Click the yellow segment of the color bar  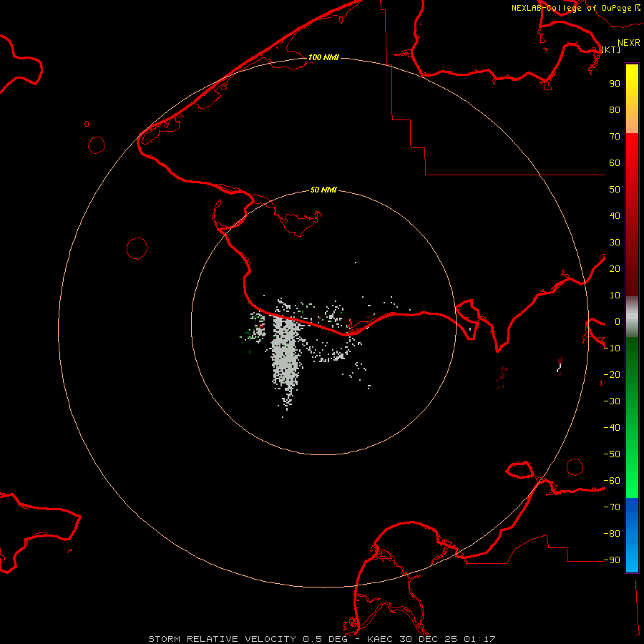coord(632,99)
